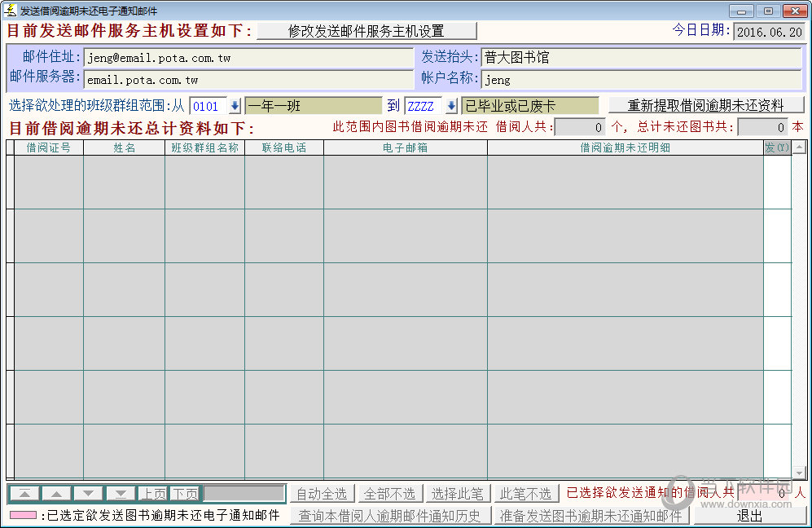Click 全部不选 button
Image resolution: width=812 pixels, height=528 pixels.
(x=389, y=494)
